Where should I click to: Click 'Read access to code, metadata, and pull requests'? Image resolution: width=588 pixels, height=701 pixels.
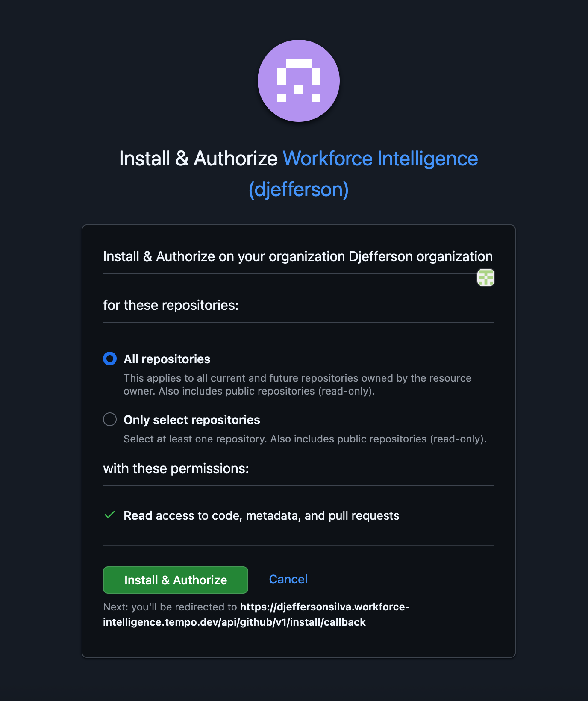point(262,515)
